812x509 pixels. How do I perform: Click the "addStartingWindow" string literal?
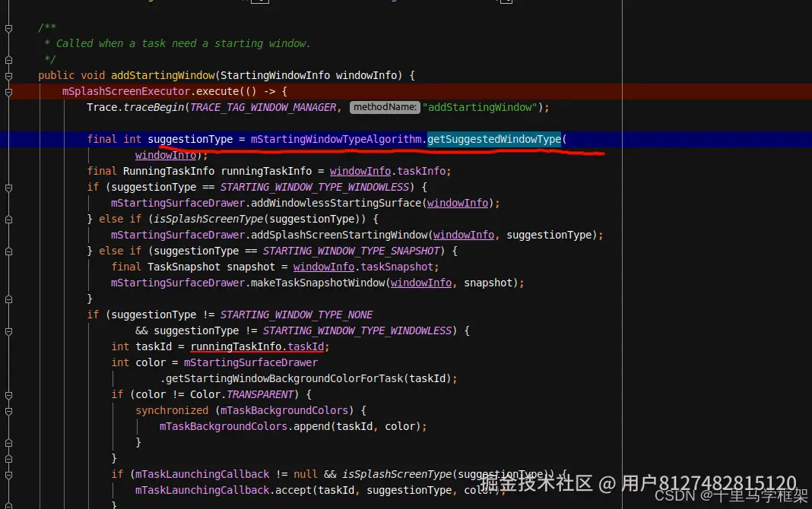click(480, 107)
